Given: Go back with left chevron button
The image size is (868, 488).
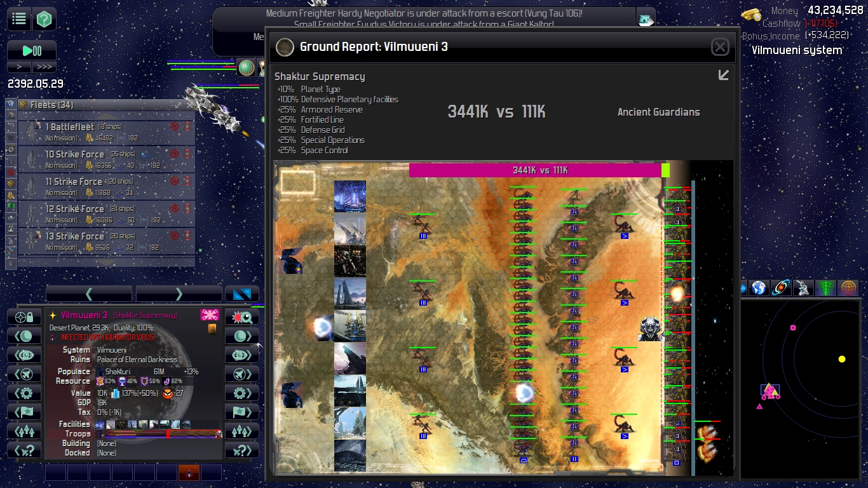Looking at the screenshot, I should [x=89, y=294].
